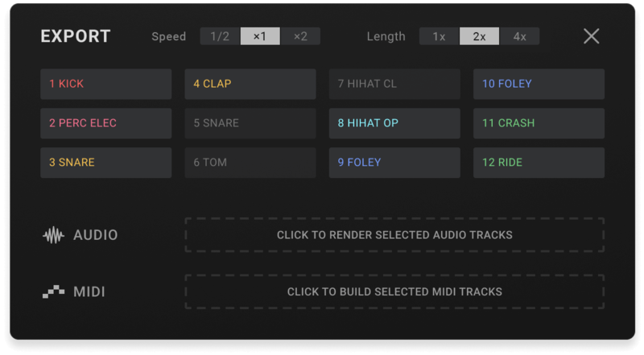Set export length to 4x
The width and height of the screenshot is (644, 355).
[x=519, y=36]
